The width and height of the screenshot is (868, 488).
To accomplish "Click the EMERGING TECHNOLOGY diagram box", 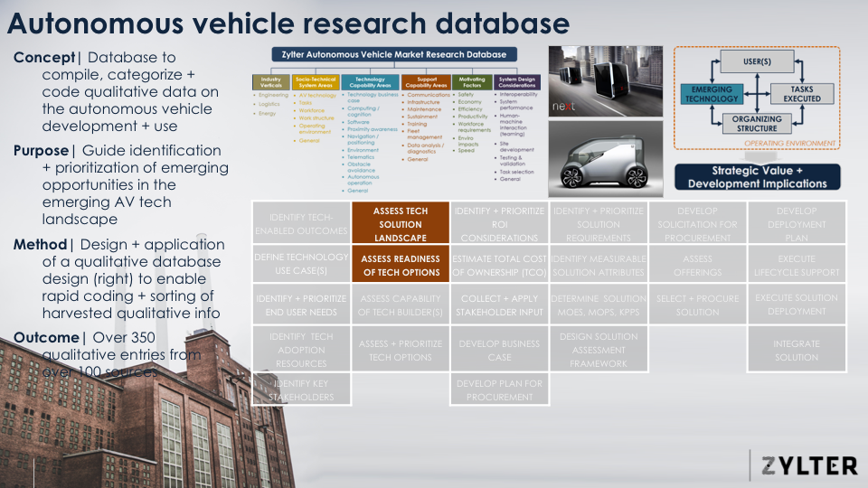I will (x=712, y=94).
